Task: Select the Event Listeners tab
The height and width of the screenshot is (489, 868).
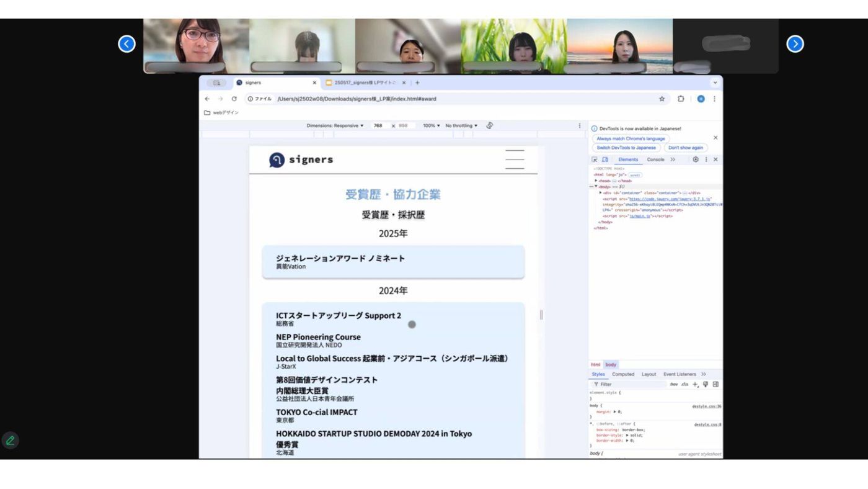Action: click(680, 374)
